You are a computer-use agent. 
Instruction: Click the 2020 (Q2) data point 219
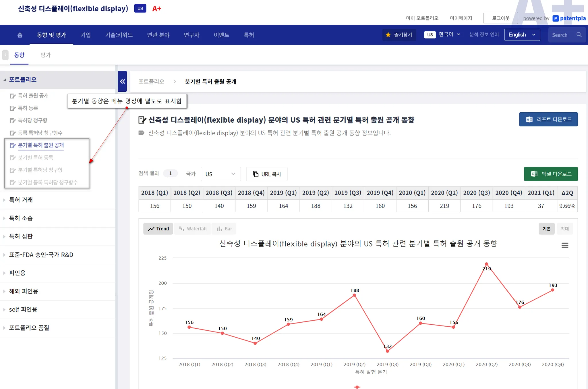click(x=486, y=264)
